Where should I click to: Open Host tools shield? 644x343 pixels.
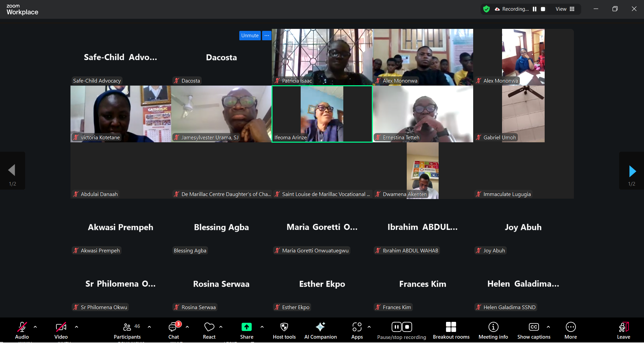pos(284,330)
